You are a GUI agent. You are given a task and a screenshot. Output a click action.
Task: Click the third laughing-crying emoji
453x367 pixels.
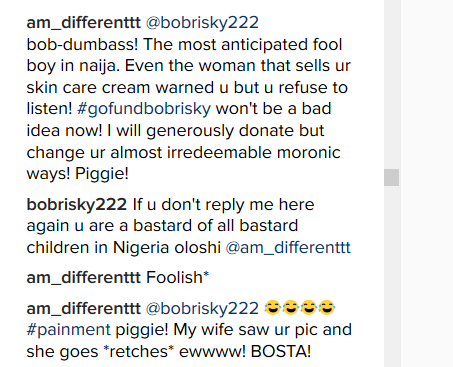(309, 308)
